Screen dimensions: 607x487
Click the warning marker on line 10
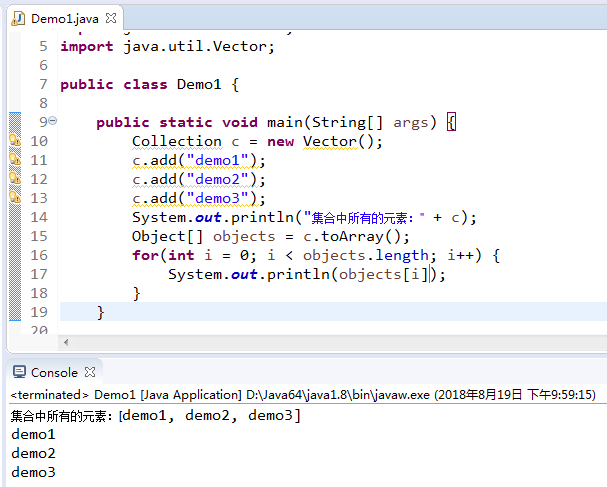[15, 140]
